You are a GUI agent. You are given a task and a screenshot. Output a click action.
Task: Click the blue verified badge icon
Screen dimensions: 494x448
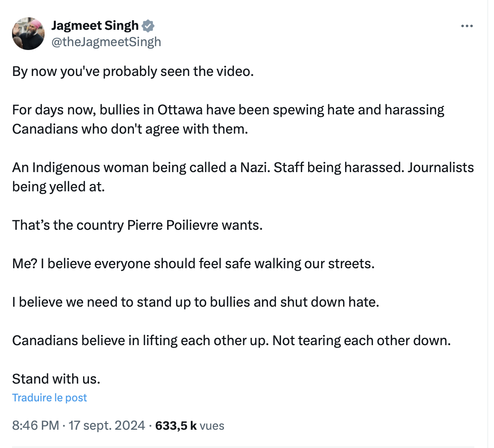pyautogui.click(x=148, y=26)
